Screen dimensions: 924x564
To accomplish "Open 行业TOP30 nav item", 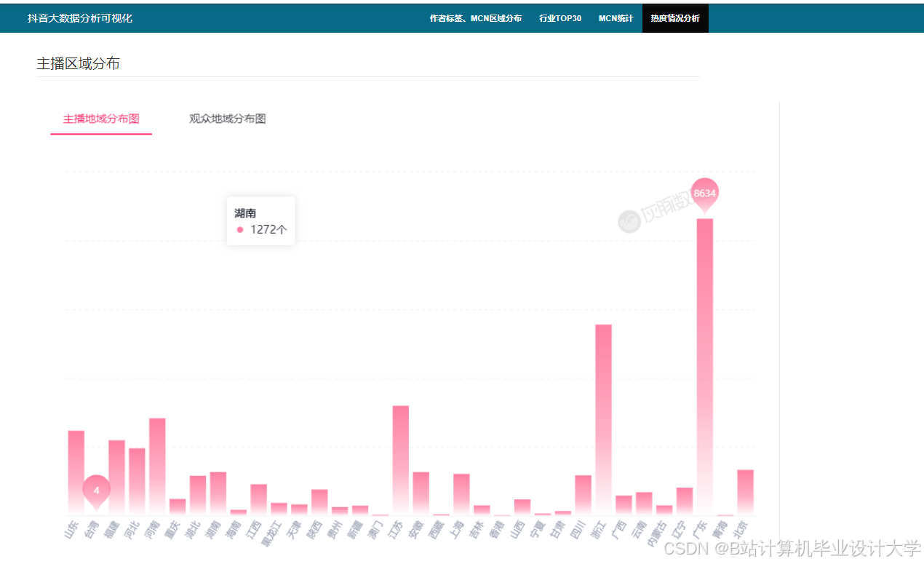I will 560,18.
